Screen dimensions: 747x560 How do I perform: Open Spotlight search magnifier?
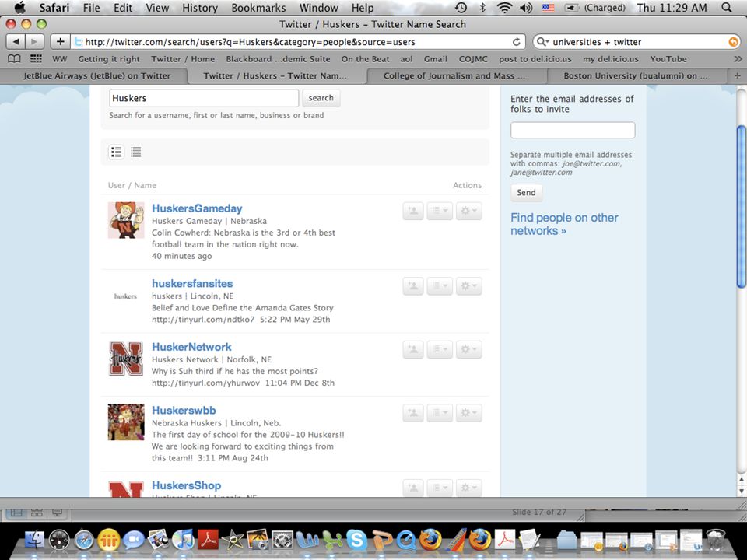pyautogui.click(x=726, y=8)
